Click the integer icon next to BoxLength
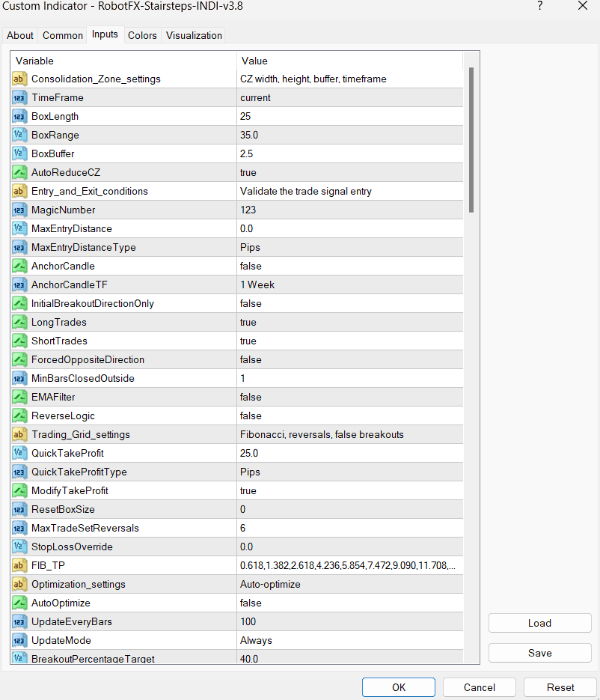The width and height of the screenshot is (600, 700). point(19,117)
